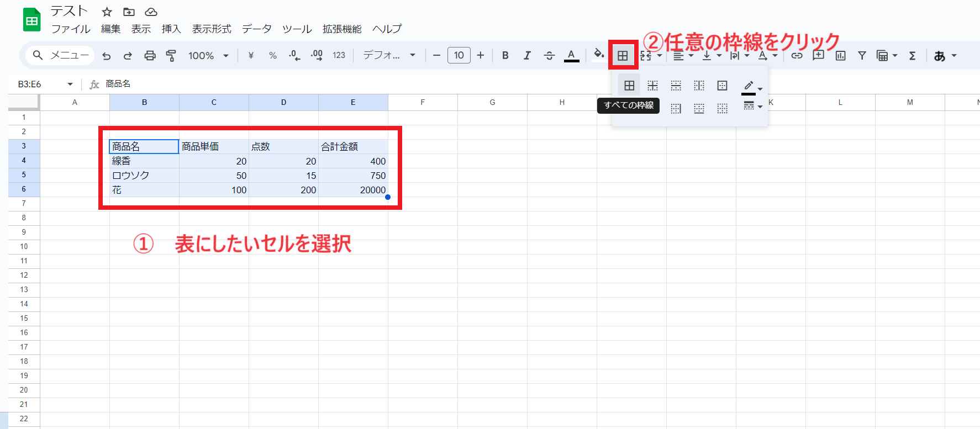Toggle bold formatting

coord(505,55)
